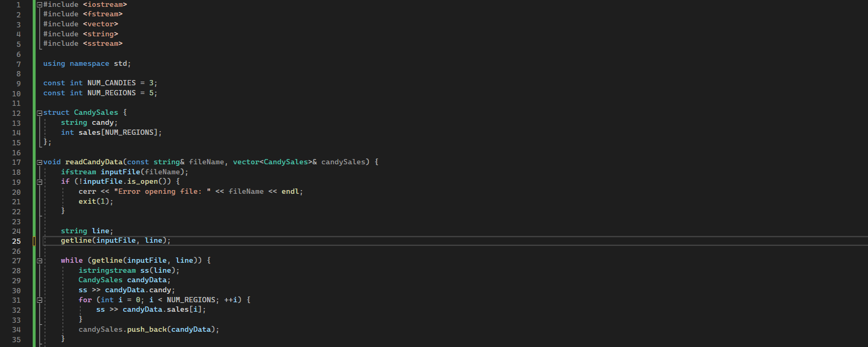The height and width of the screenshot is (347, 868).
Task: Click on the '<vector>' include text
Action: pos(101,24)
